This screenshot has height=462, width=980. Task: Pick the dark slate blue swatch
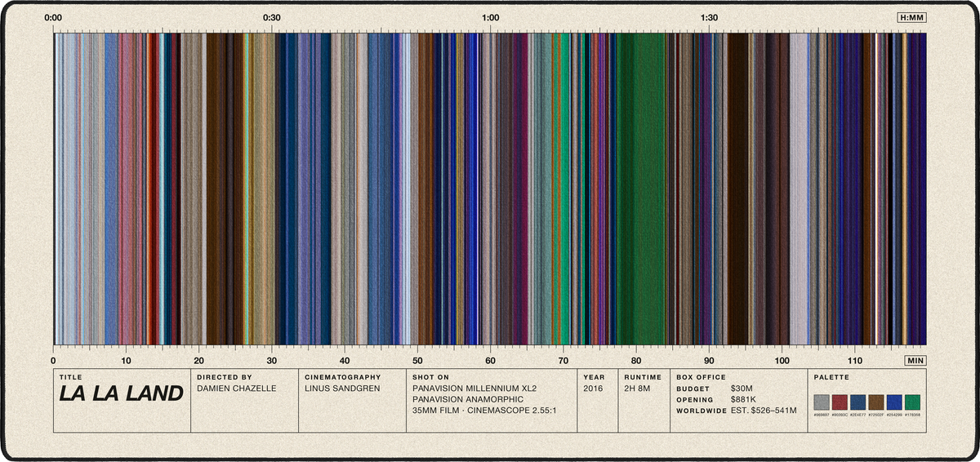click(858, 402)
